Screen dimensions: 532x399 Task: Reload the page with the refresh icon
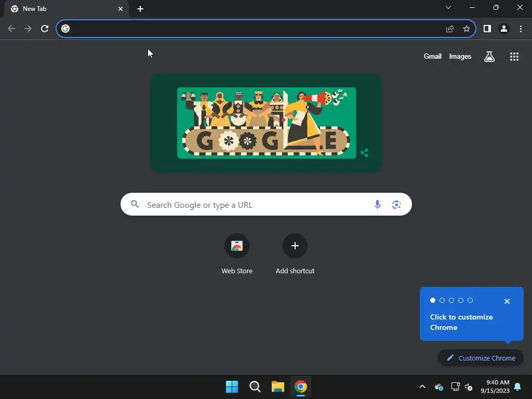(x=45, y=29)
